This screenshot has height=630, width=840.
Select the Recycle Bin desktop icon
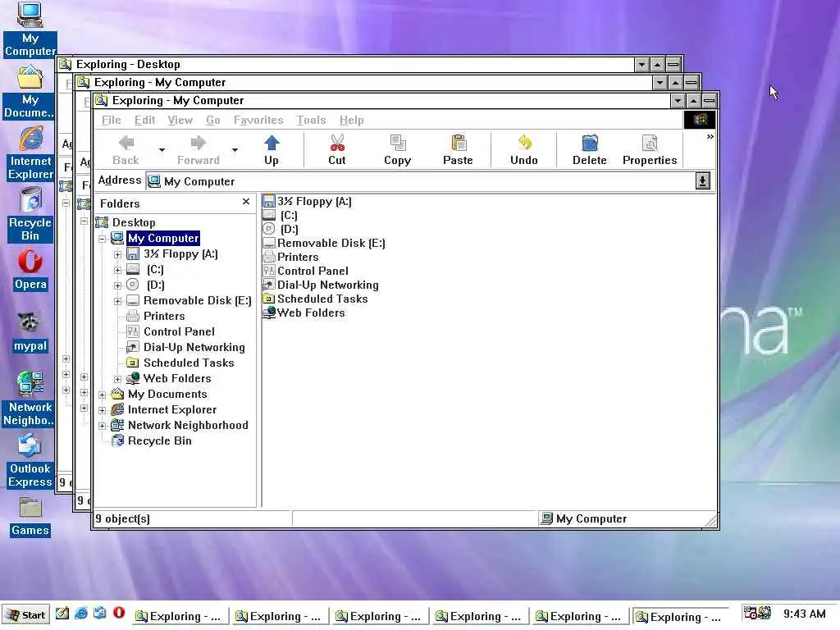tap(30, 215)
